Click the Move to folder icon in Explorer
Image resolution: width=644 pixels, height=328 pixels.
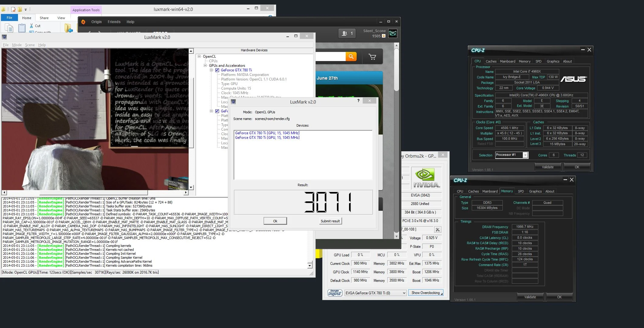click(x=69, y=28)
